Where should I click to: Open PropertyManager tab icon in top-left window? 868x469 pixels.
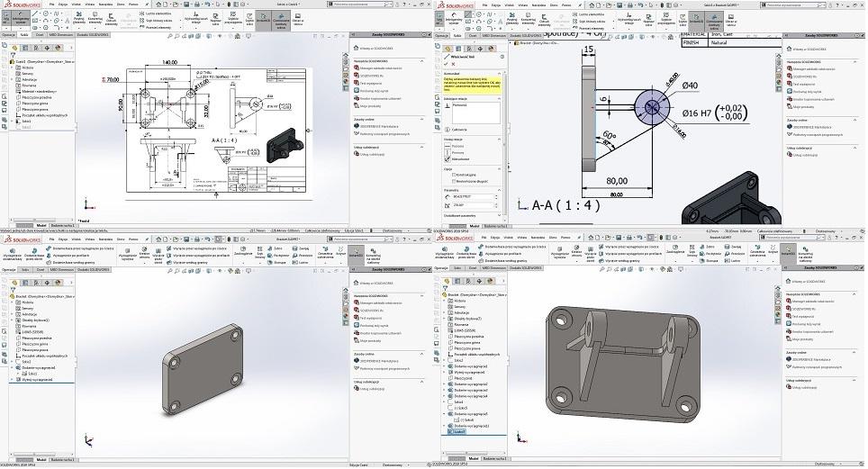point(25,48)
